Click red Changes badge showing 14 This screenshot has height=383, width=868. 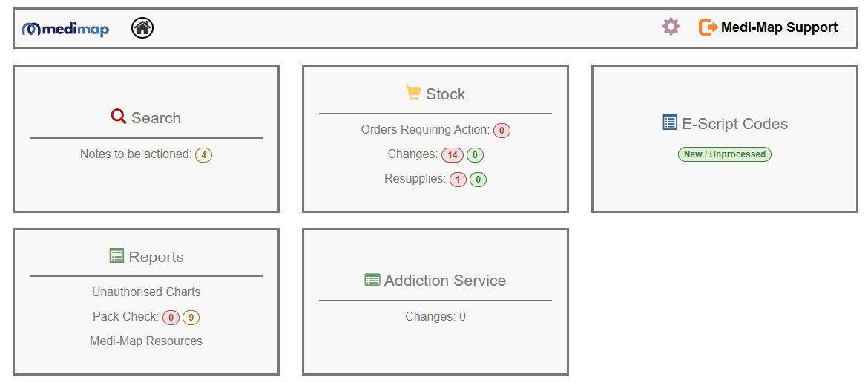tap(452, 155)
